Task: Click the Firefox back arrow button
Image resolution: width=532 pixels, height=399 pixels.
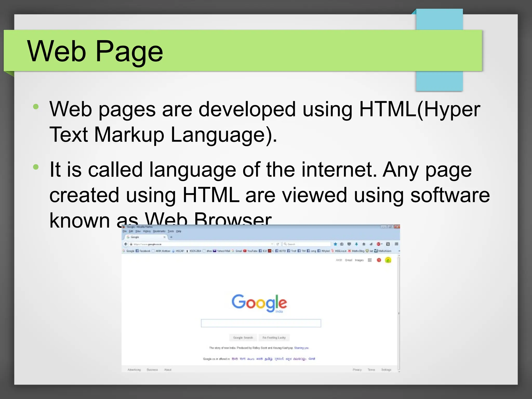Action: [126, 244]
